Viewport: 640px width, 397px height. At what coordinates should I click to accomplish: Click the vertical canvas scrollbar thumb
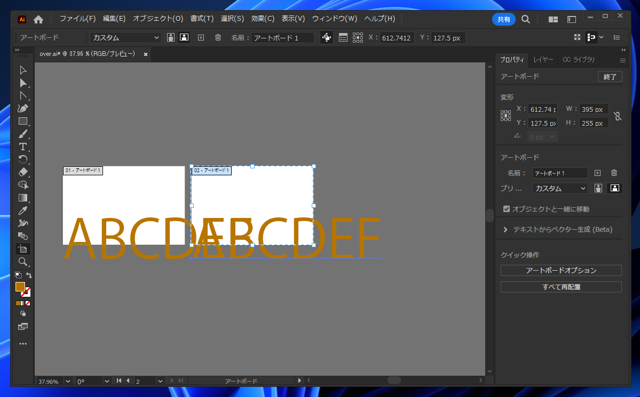(x=490, y=215)
